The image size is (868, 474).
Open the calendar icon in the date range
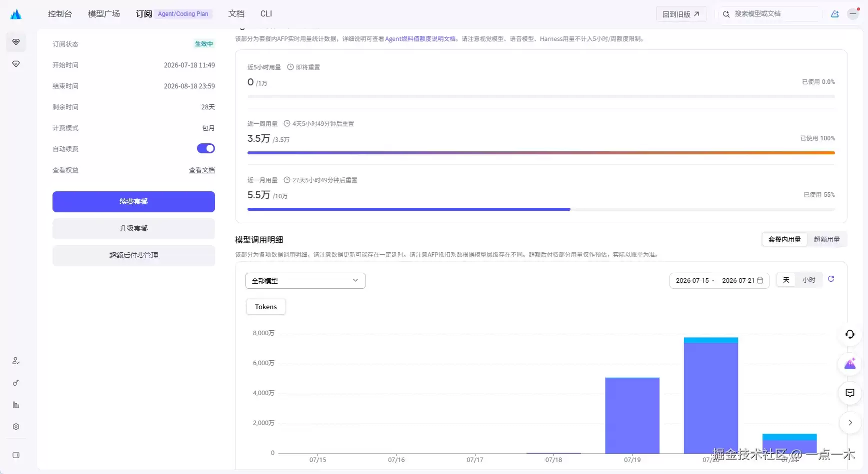760,281
